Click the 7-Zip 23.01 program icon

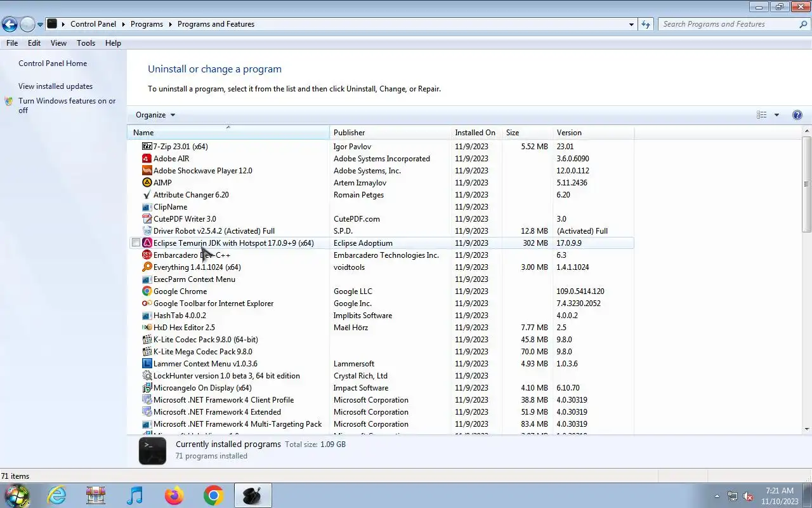(147, 147)
